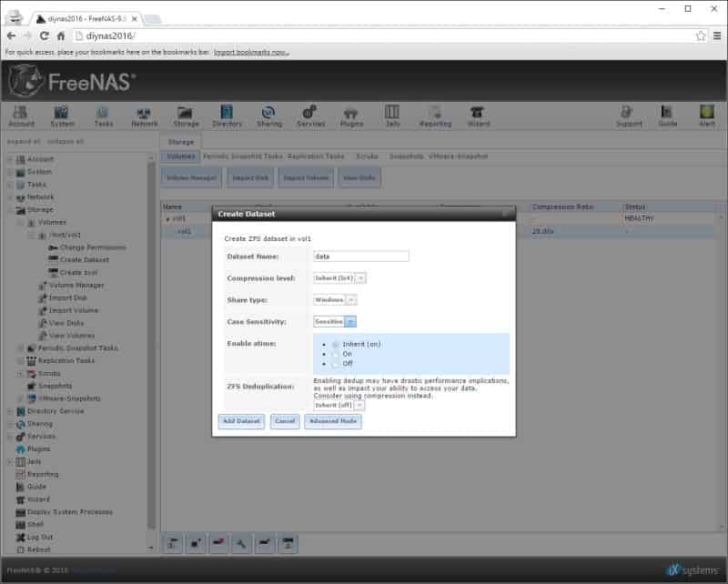Screen dimensions: 728x584
Task: Open the Tasks toolbar icon
Action: coord(103,116)
